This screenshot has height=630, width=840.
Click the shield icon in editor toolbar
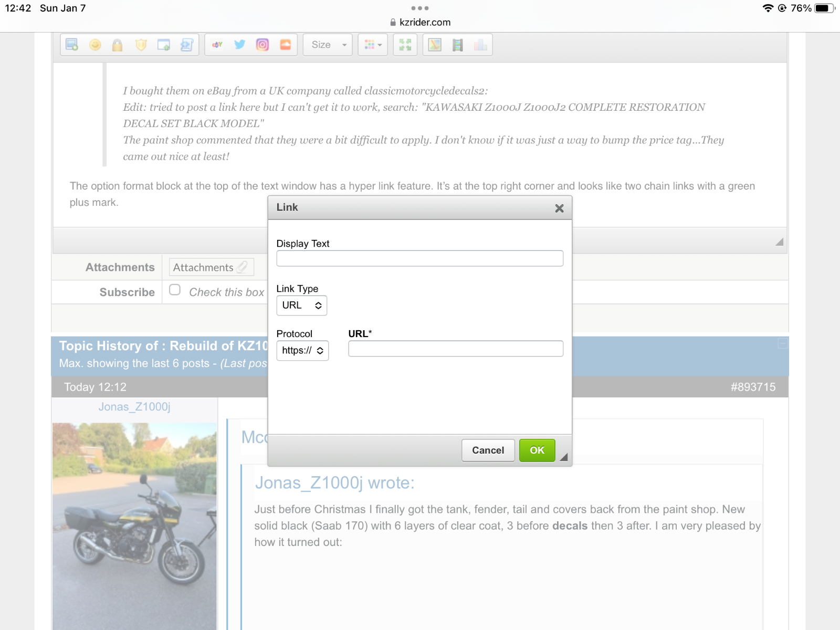141,45
